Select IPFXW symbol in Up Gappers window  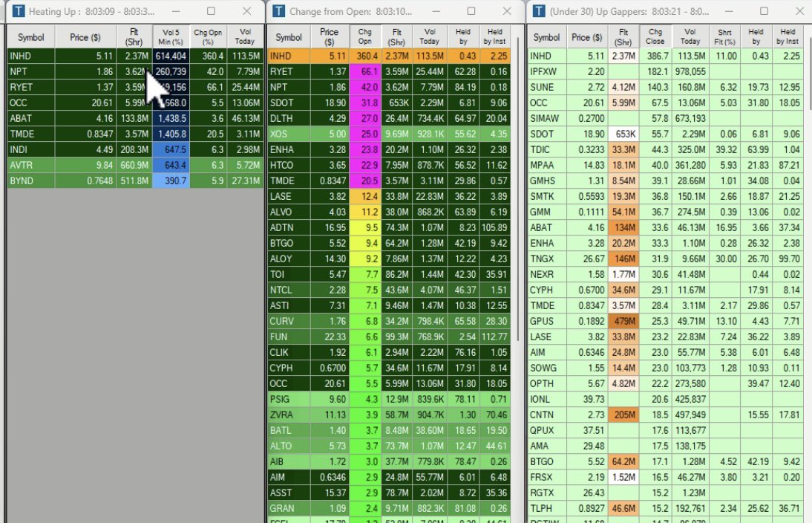543,71
